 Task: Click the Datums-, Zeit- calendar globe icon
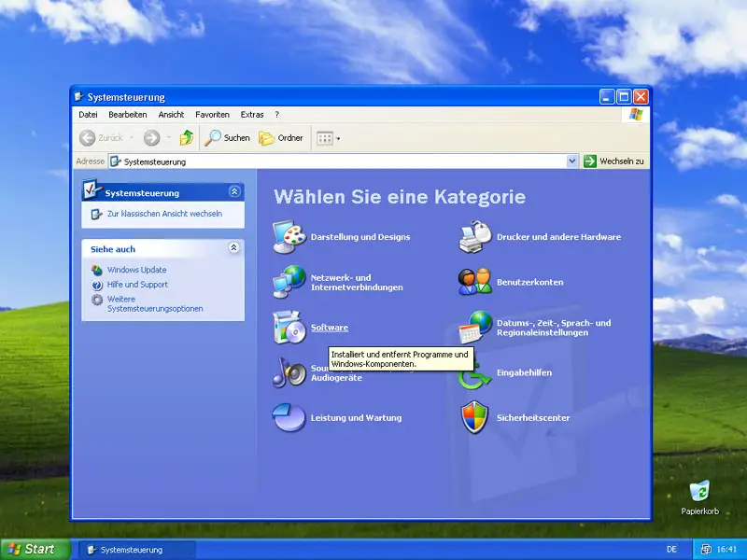475,328
